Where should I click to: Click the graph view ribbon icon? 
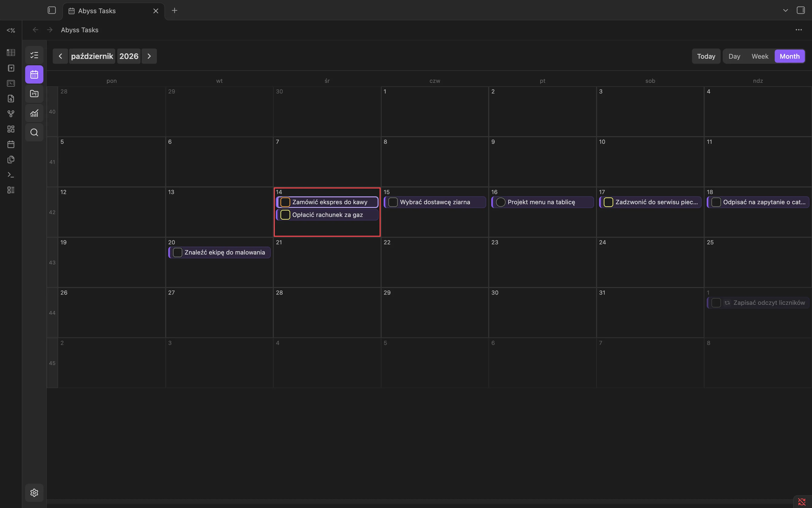tap(11, 114)
